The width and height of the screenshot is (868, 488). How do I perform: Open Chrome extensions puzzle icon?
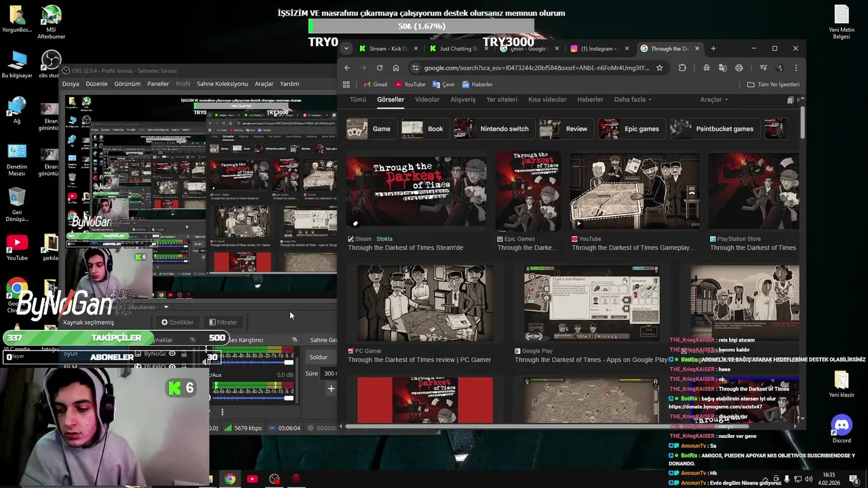[x=682, y=68]
